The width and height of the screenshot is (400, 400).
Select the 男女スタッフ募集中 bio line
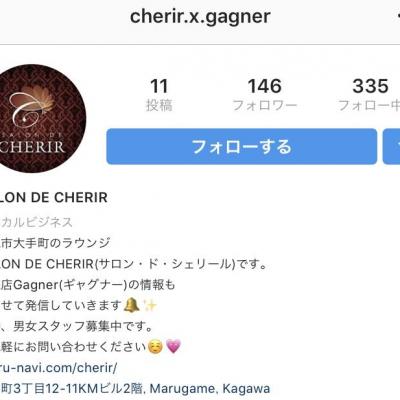pyautogui.click(x=76, y=326)
